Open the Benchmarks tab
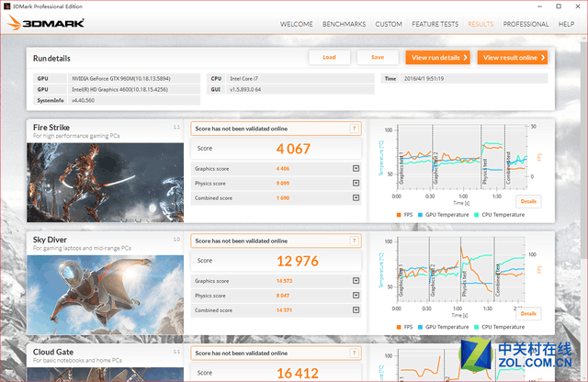The image size is (588, 382). tap(344, 24)
